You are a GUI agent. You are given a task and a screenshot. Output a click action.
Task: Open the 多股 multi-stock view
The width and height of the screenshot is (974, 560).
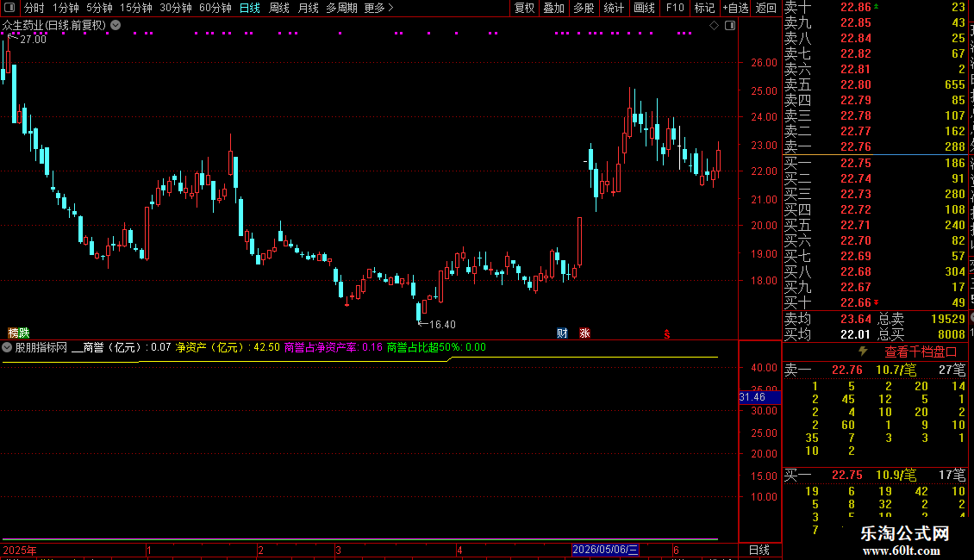tap(584, 8)
